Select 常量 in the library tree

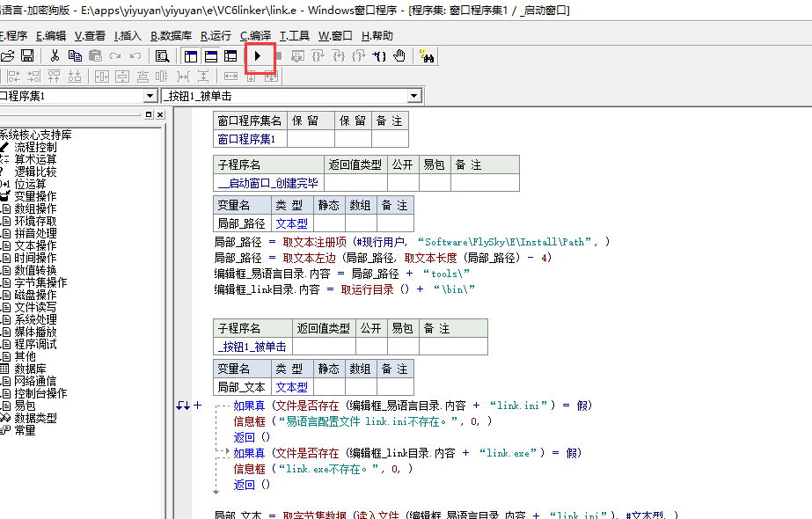[x=25, y=430]
